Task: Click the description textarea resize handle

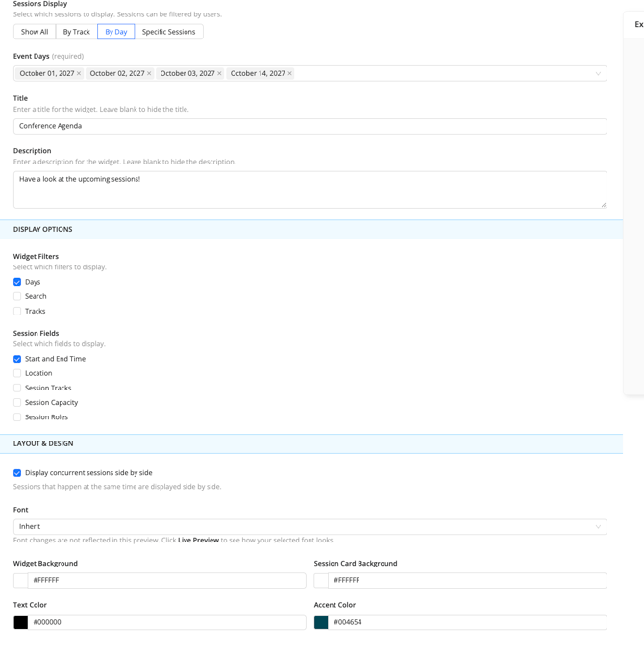Action: [604, 205]
